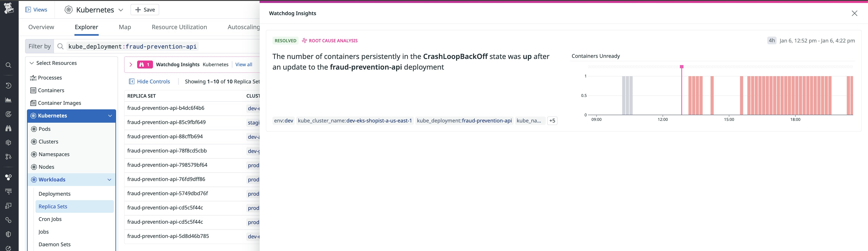
Task: Open the Metrics chart icon
Action: 8,100
